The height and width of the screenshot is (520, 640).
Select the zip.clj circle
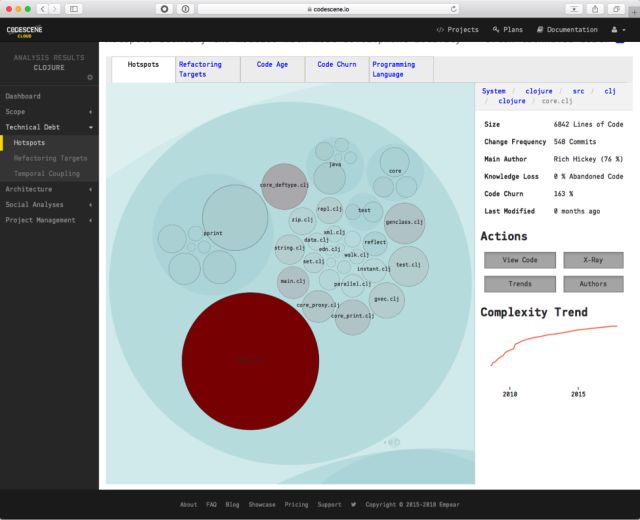[302, 220]
